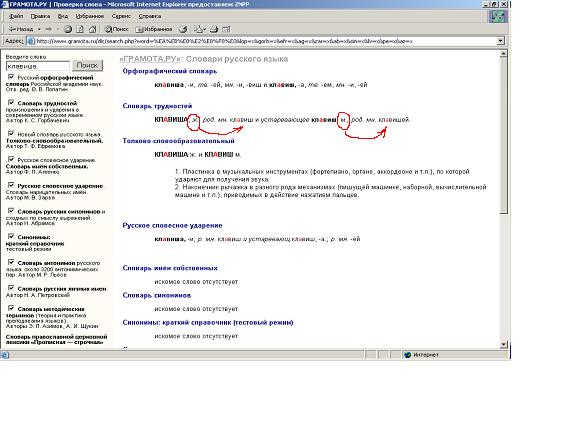The width and height of the screenshot is (576, 432).
Task: Open the Поиск toolbar search pane
Action: point(116,29)
